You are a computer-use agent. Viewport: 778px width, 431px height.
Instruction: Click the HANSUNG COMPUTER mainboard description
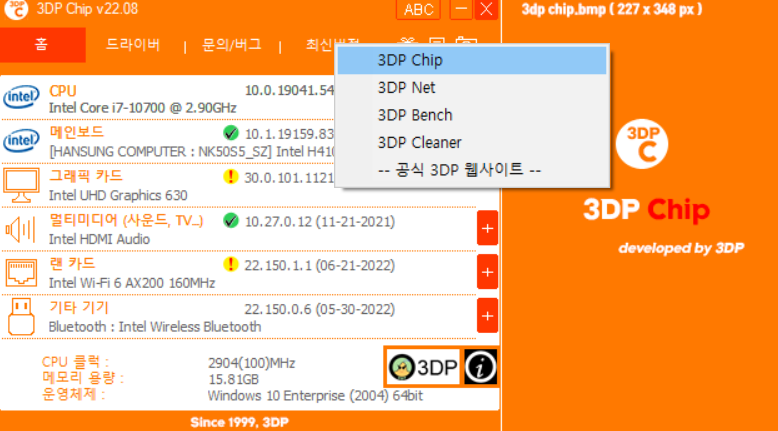[x=192, y=152]
